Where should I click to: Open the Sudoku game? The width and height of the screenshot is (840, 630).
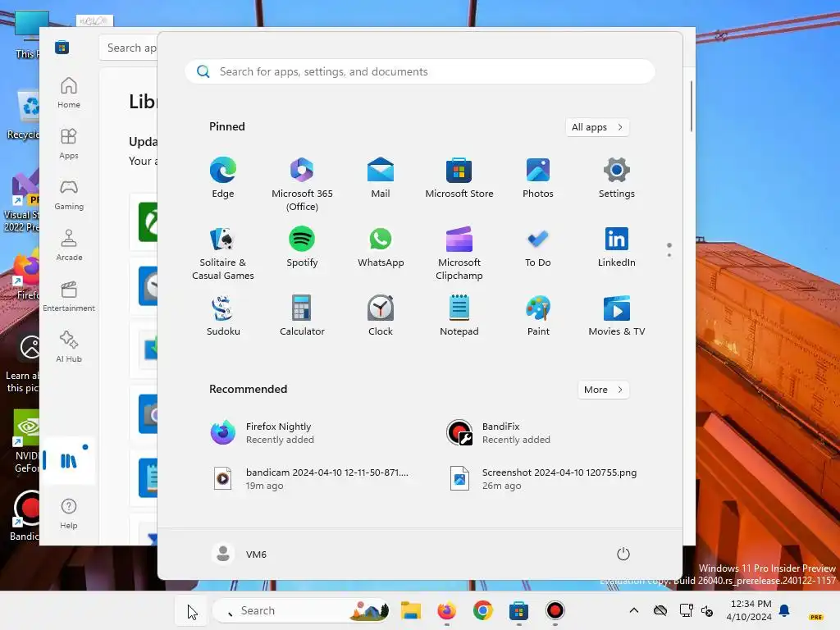coord(223,316)
